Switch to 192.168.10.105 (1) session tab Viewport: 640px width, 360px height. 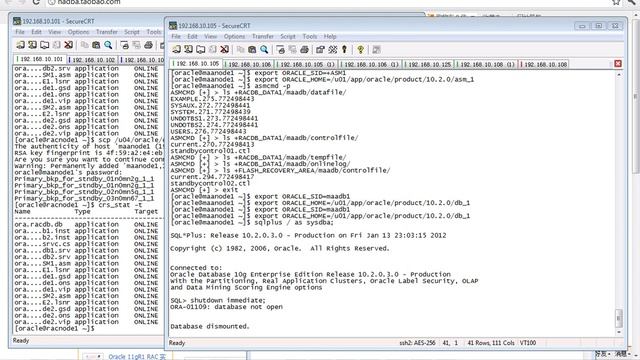pyautogui.click(x=307, y=64)
